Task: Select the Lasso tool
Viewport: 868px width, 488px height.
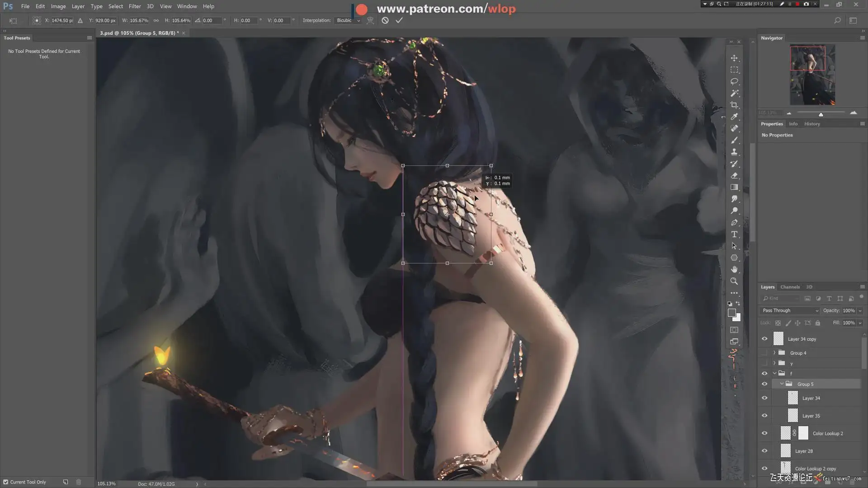Action: point(734,82)
